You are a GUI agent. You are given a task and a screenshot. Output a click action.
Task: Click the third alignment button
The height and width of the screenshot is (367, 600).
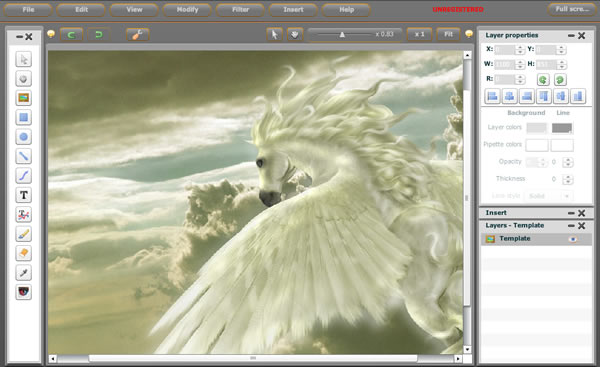point(527,96)
